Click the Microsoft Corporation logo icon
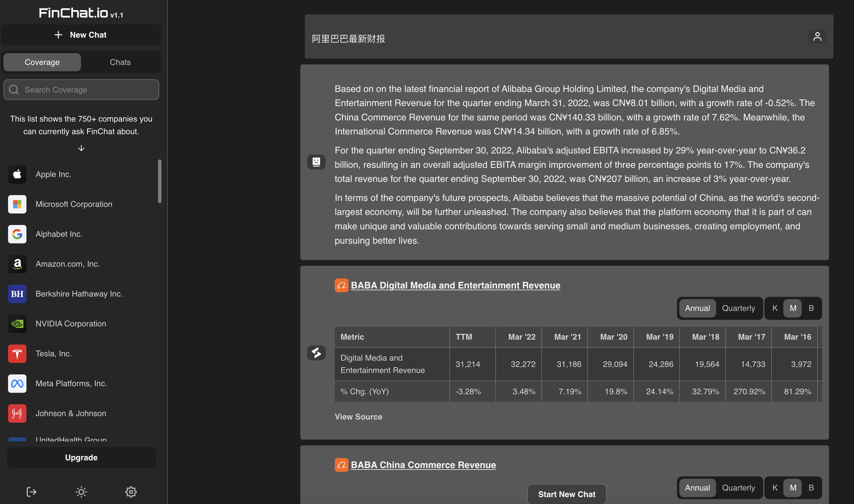This screenshot has height=504, width=854. [17, 204]
